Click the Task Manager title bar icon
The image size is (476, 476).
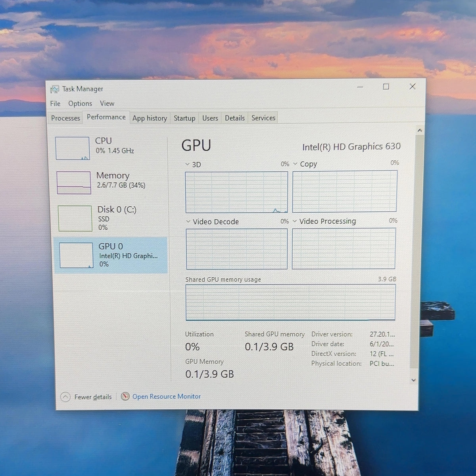(55, 89)
